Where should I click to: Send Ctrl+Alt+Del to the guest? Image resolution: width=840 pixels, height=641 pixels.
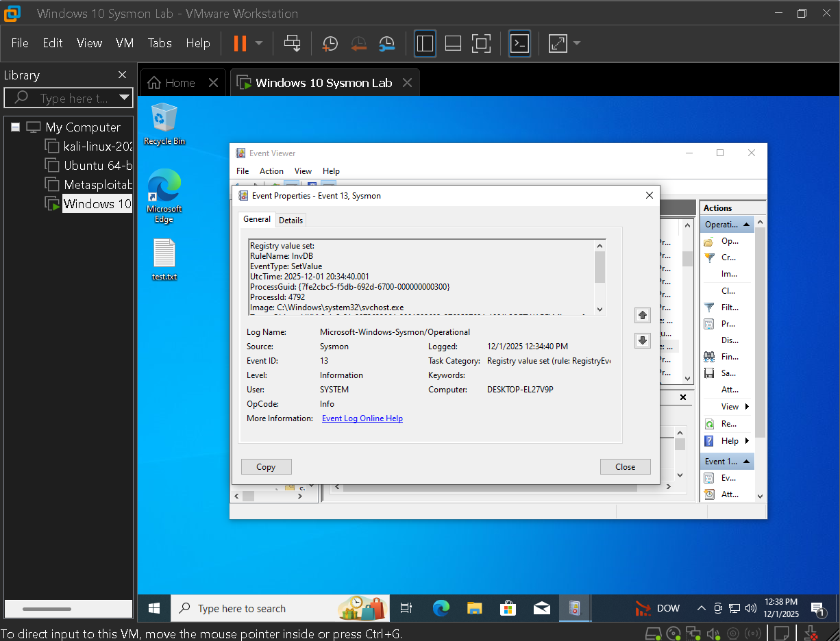tap(293, 43)
